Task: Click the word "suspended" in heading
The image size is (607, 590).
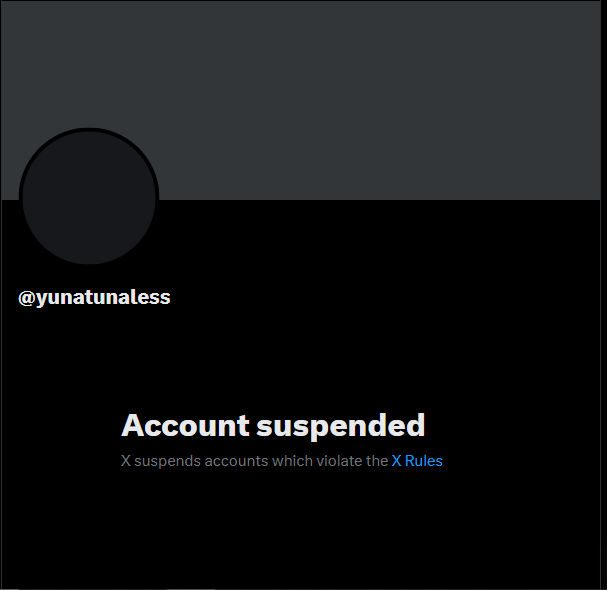Action: click(x=341, y=426)
